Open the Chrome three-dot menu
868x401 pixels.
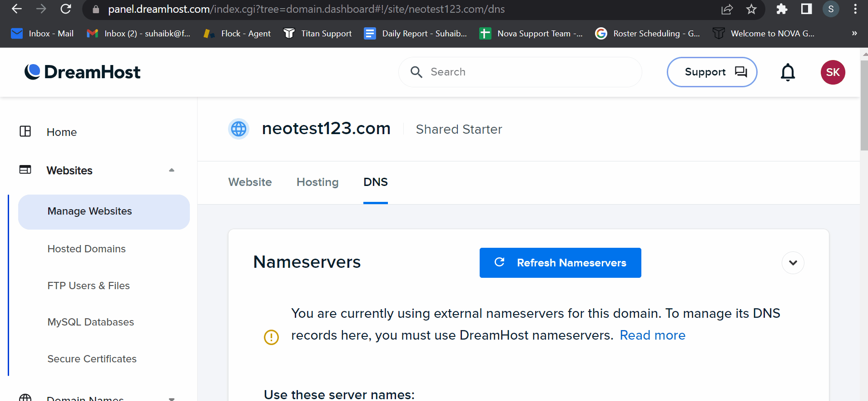[x=855, y=9]
